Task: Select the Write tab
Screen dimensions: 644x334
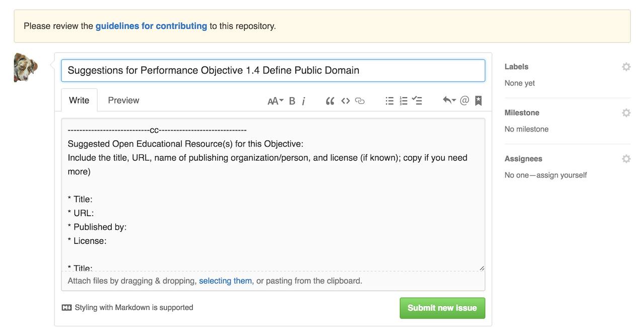Action: click(79, 100)
